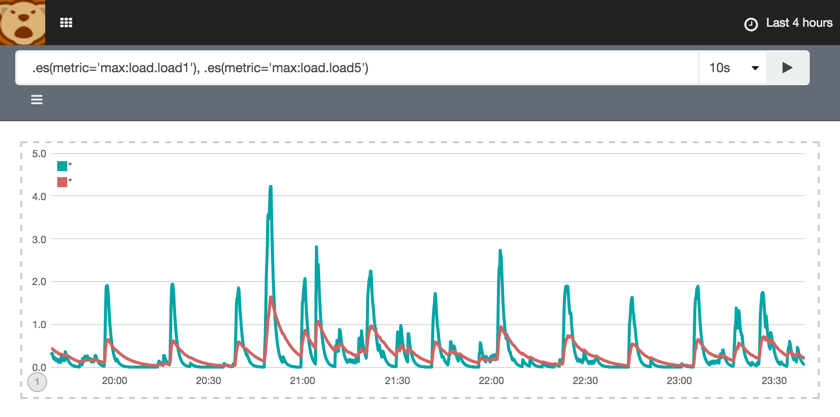Click the tallest teal peak above 4.0
This screenshot has height=417, width=840.
[x=270, y=188]
